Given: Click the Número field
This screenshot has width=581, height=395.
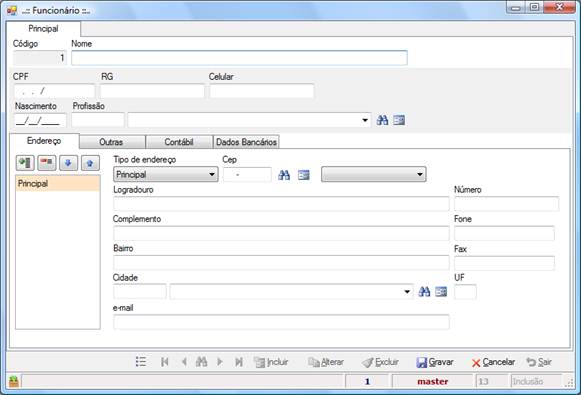Looking at the screenshot, I should pyautogui.click(x=507, y=204).
